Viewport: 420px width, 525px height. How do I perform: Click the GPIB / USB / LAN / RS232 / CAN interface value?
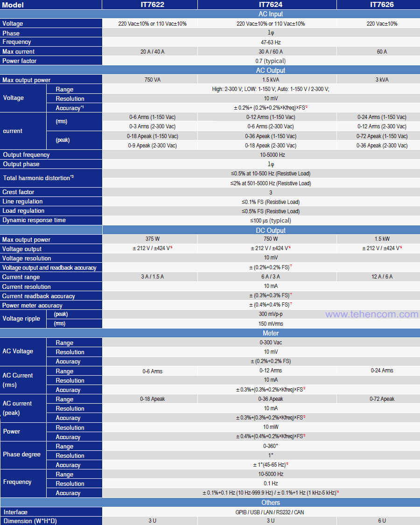coord(270,512)
